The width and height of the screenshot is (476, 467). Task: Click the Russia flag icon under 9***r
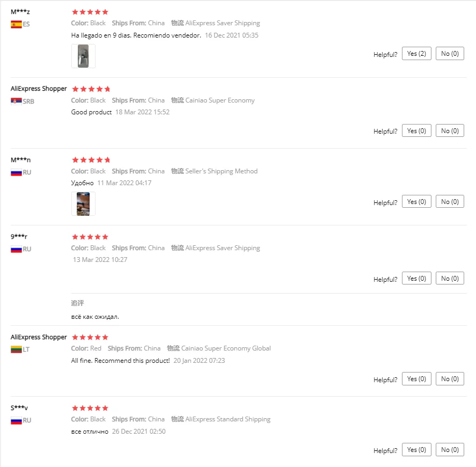pyautogui.click(x=16, y=249)
